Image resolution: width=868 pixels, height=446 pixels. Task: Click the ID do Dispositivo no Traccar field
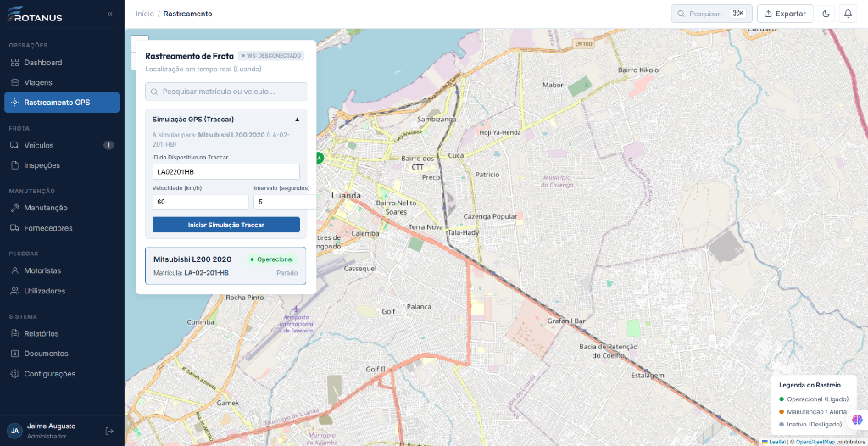(225, 171)
